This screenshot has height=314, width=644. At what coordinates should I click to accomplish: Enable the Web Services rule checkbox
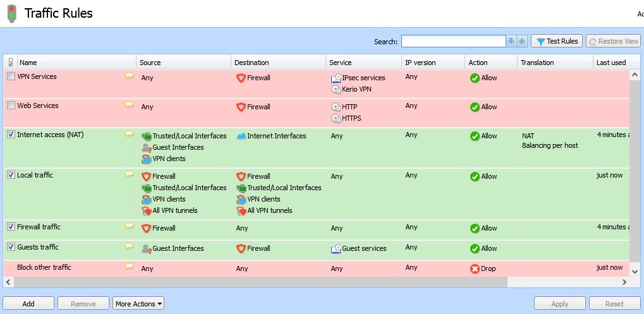(11, 106)
